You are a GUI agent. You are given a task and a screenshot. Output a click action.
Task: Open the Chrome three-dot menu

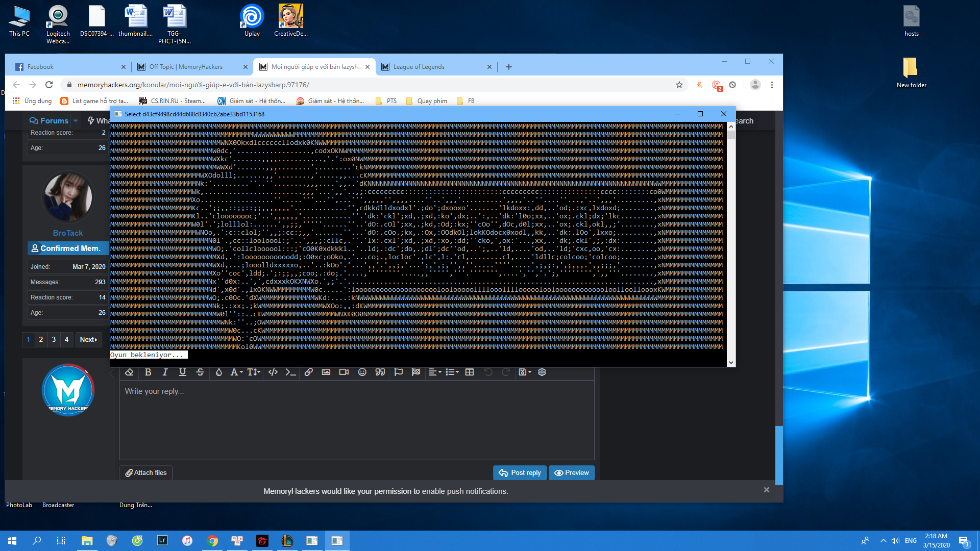[x=772, y=85]
